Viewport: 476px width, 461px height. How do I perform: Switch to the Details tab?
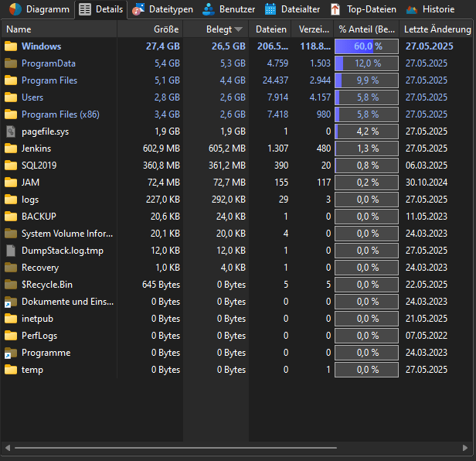tap(100, 9)
